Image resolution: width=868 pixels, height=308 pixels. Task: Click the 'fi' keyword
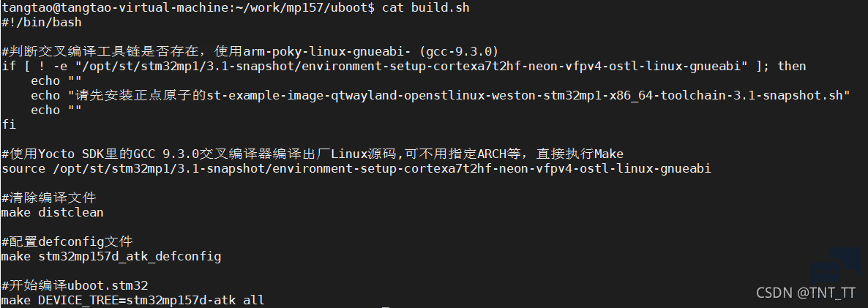pos(9,124)
